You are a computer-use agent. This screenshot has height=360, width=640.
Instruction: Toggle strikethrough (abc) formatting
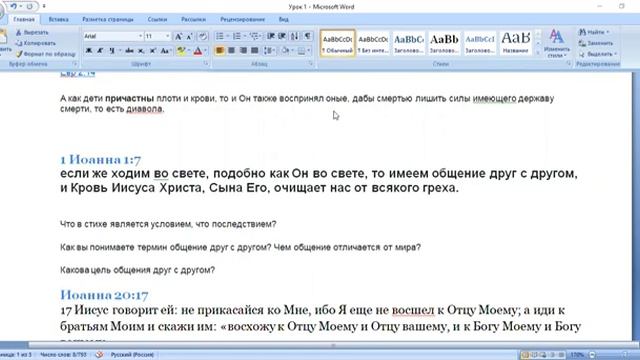(129, 51)
